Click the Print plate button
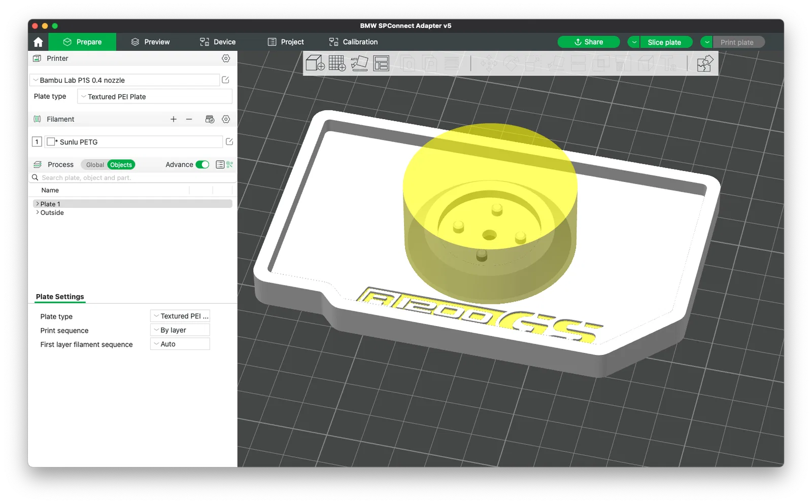The image size is (812, 504). pyautogui.click(x=739, y=42)
